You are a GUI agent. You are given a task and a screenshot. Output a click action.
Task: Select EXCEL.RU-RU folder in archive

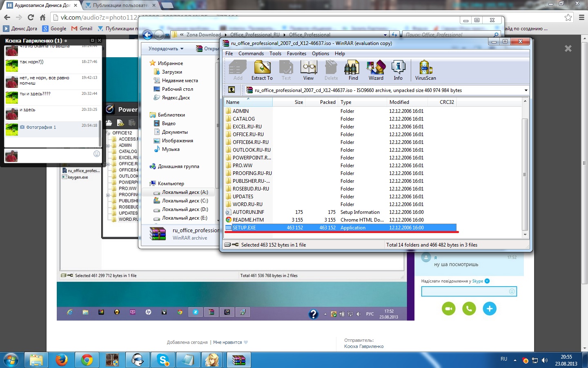(247, 127)
